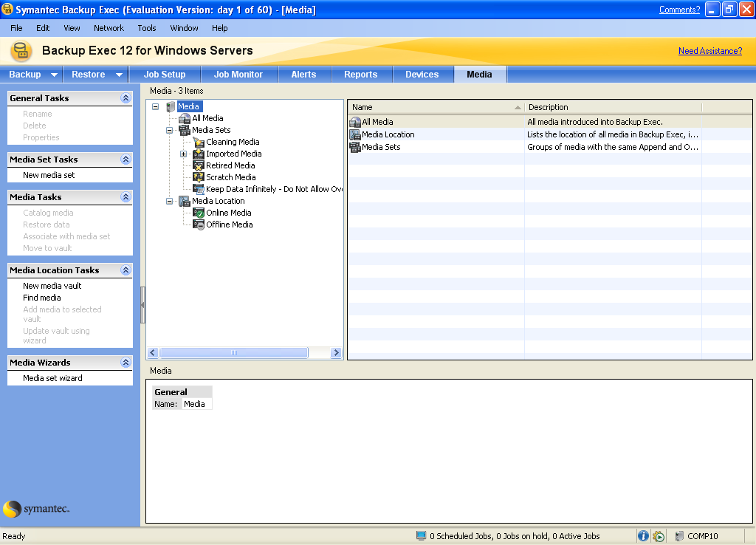Sort list by the Description column header
756x545 pixels.
tap(614, 107)
